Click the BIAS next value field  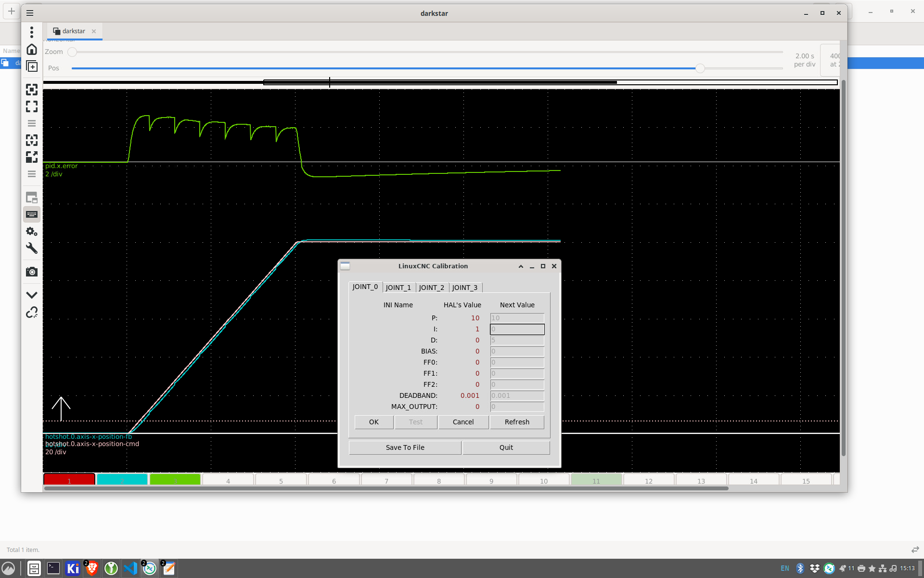coord(517,351)
